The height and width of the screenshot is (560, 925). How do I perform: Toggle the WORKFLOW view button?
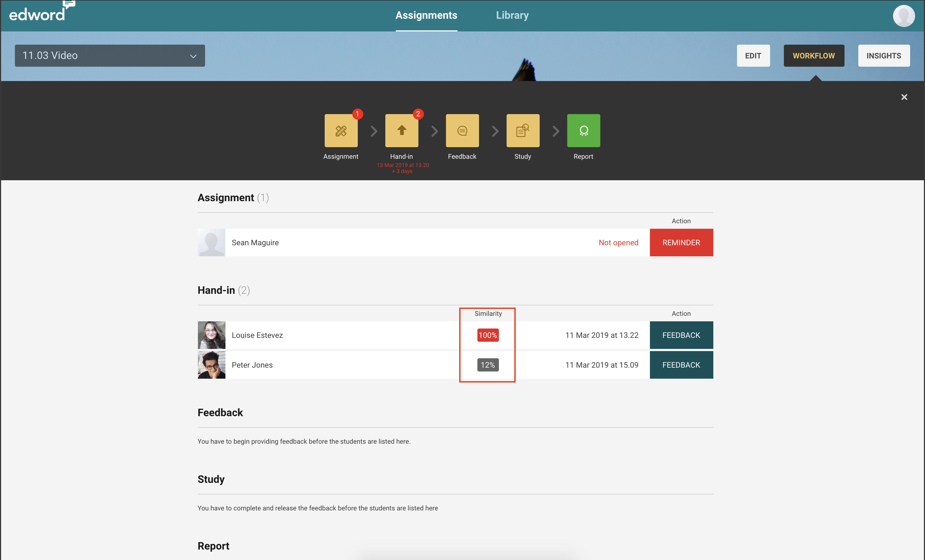pos(813,56)
